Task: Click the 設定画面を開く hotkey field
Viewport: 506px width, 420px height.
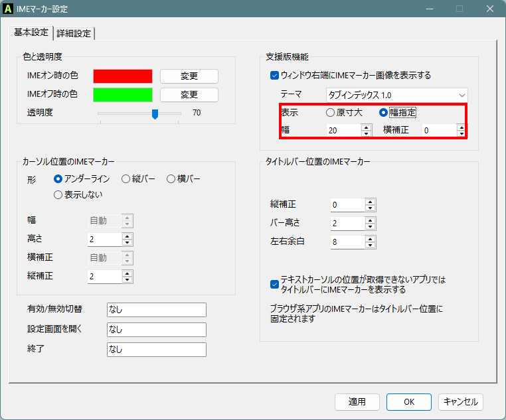Action: click(157, 330)
